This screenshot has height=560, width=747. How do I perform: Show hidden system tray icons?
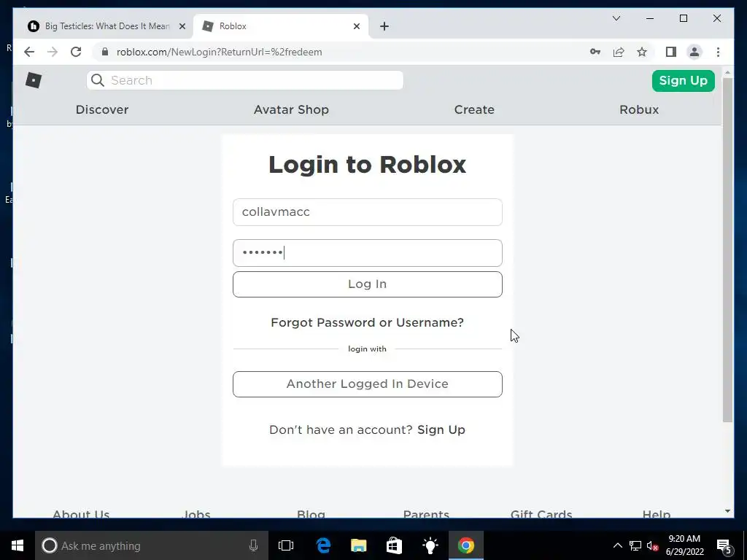617,545
